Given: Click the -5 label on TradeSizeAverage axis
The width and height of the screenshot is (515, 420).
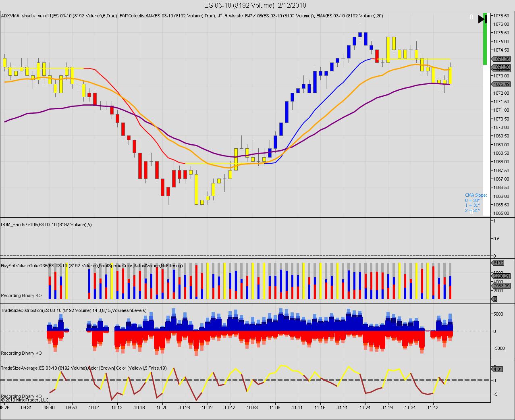Looking at the screenshot, I should 496,394.
